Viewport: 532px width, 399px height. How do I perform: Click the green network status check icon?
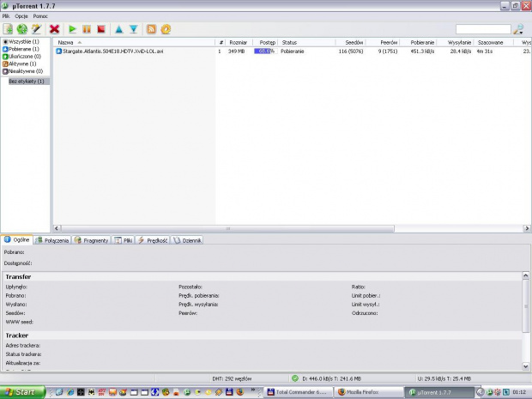coord(295,378)
